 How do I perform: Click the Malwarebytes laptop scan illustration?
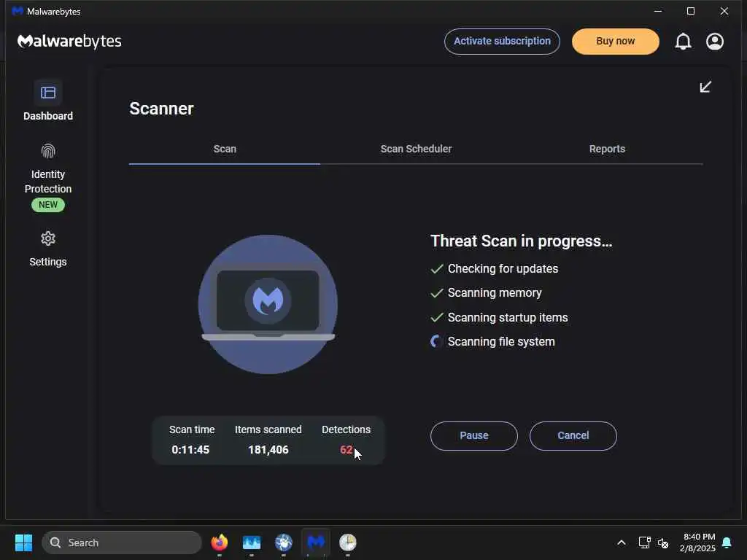pyautogui.click(x=268, y=304)
